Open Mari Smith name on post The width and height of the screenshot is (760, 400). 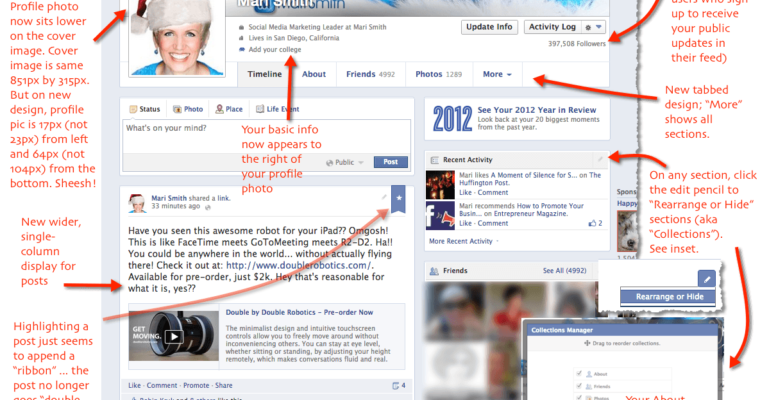click(169, 198)
